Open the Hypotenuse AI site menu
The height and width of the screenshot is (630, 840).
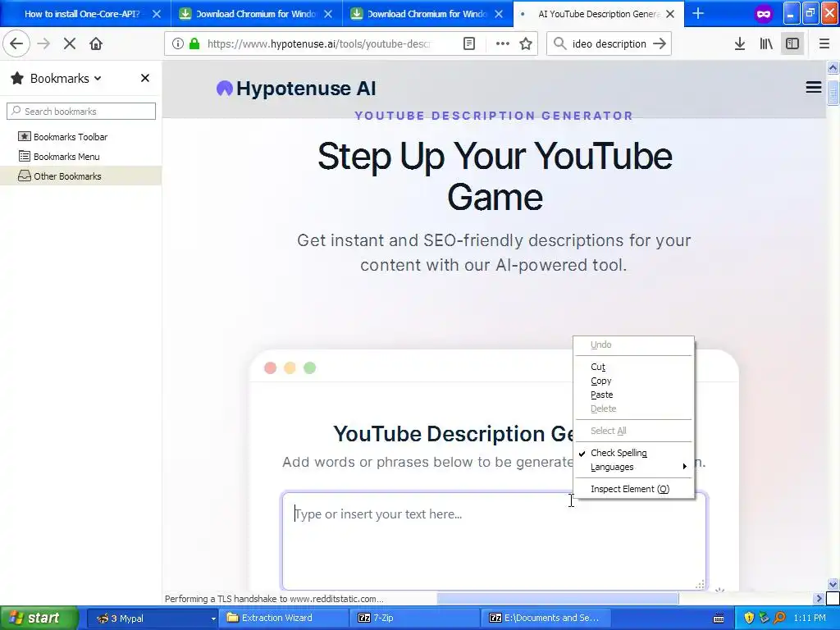[814, 87]
